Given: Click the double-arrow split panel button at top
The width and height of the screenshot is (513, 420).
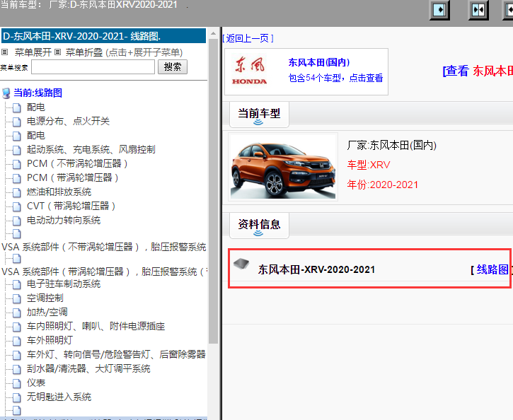Looking at the screenshot, I should 478,9.
